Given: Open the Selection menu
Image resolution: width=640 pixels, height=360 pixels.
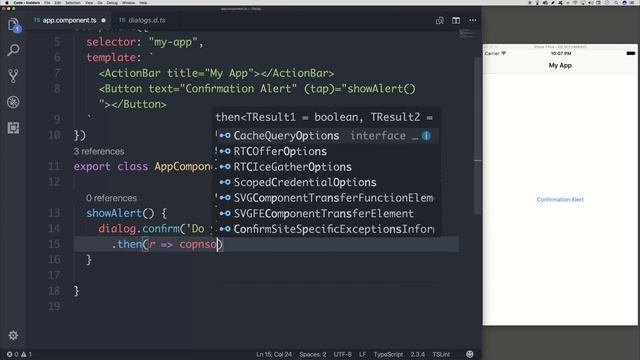Looking at the screenshot, I should 73,2.
